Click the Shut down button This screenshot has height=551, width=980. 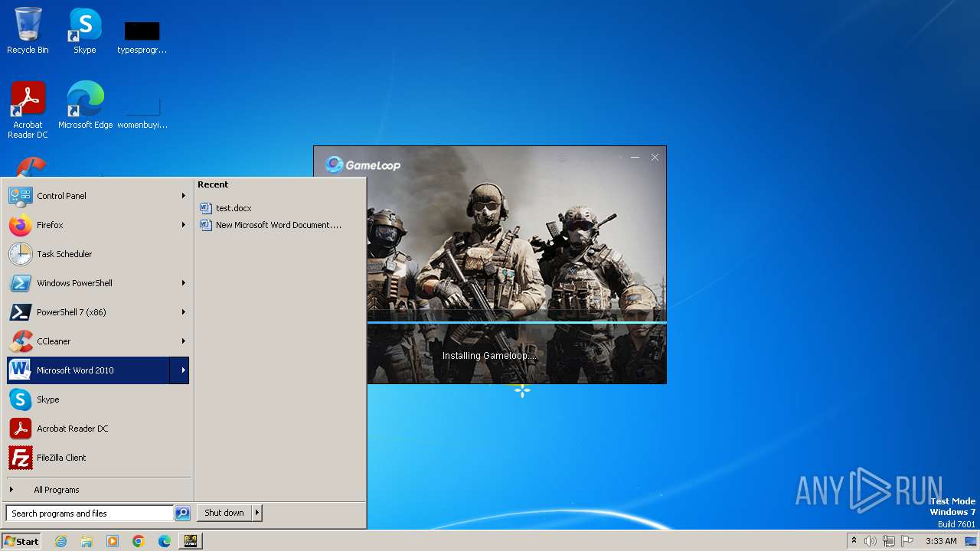click(224, 513)
